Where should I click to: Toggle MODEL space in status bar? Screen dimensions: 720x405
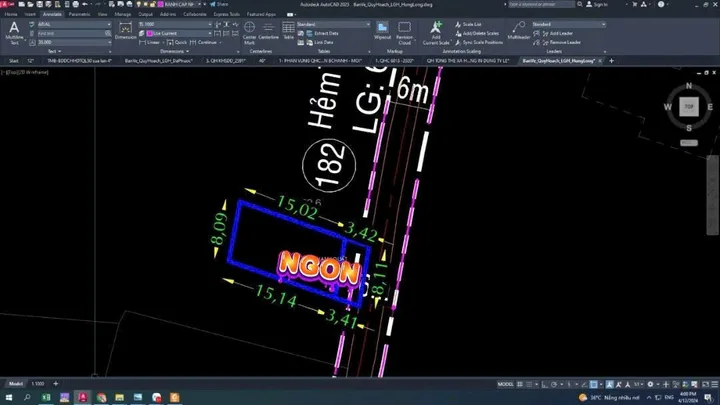pos(505,384)
